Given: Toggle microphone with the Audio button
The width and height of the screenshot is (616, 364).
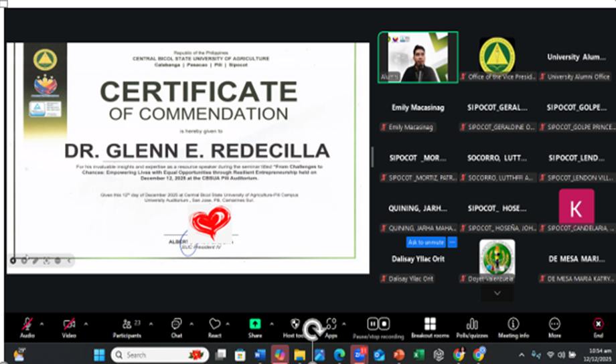Looking at the screenshot, I should coord(27,325).
